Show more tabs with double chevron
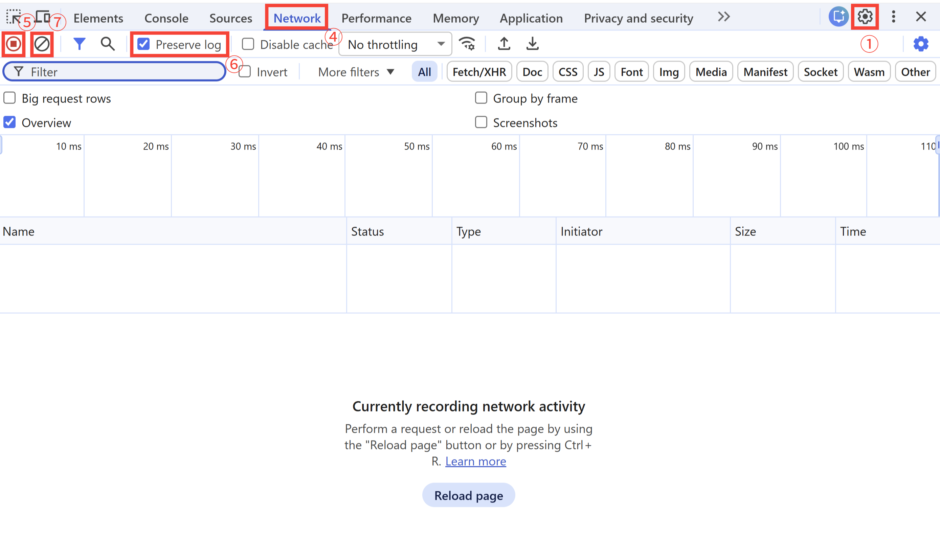The image size is (940, 560). coord(724,17)
